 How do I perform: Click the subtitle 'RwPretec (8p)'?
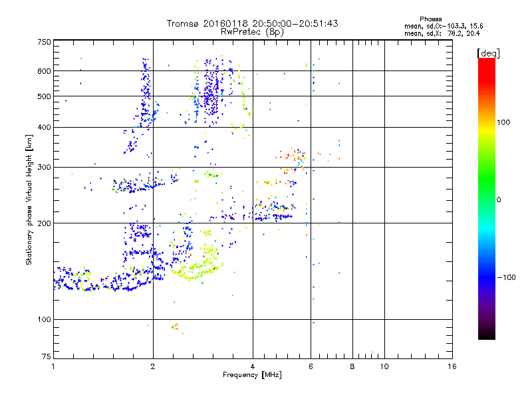[x=252, y=32]
